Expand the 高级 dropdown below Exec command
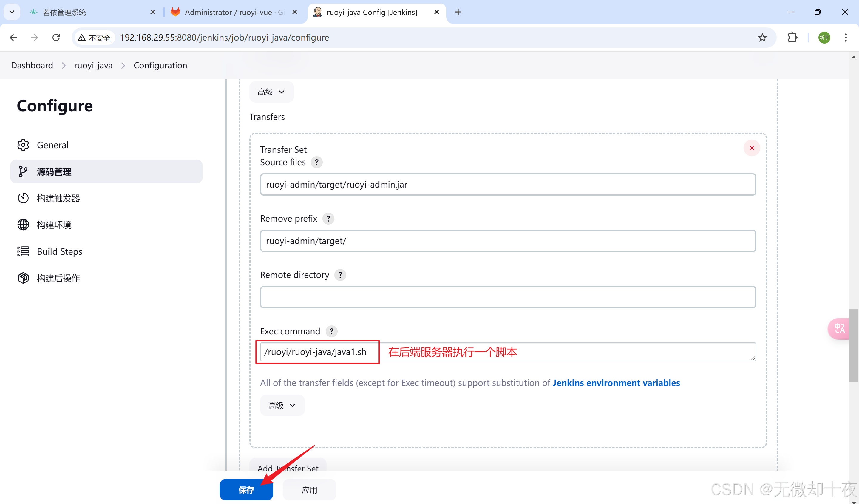 coord(282,405)
